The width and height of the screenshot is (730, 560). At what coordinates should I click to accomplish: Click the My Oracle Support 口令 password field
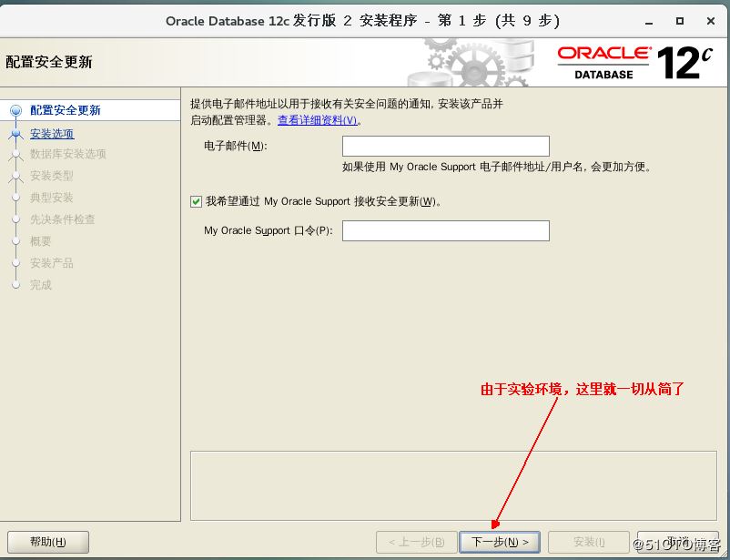click(x=445, y=231)
